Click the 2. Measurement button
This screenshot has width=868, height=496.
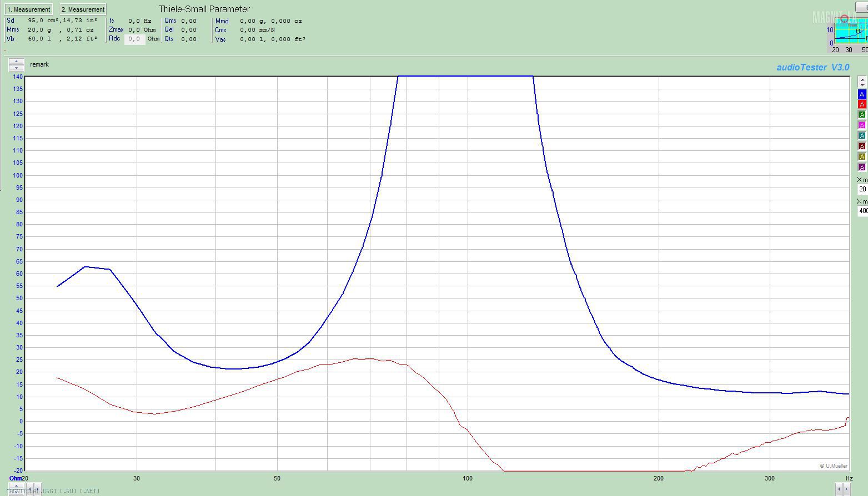tap(83, 9)
